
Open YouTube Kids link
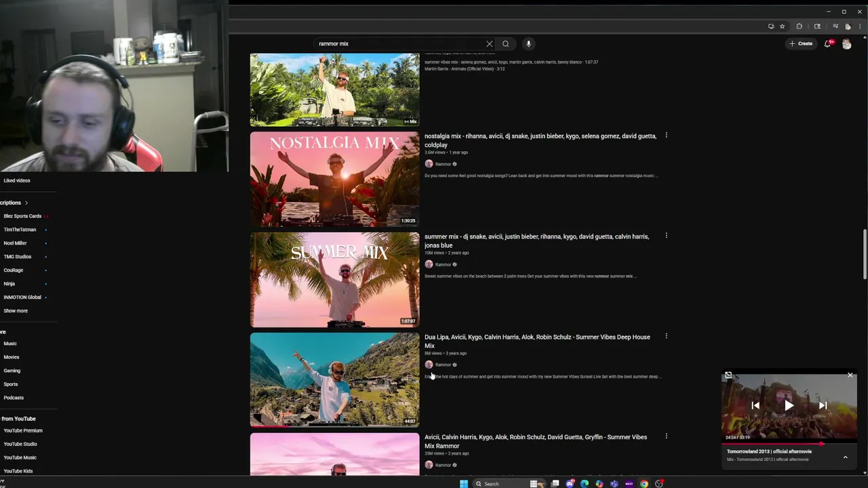click(18, 471)
